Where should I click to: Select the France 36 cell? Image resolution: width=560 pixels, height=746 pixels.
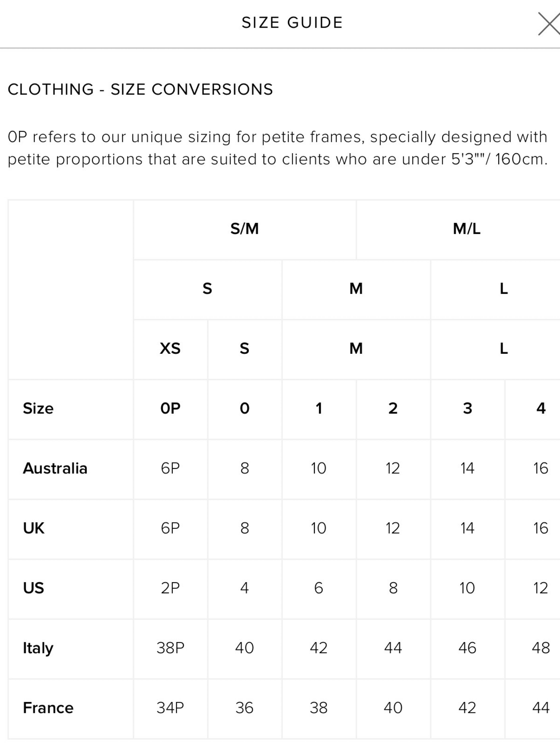pos(245,708)
